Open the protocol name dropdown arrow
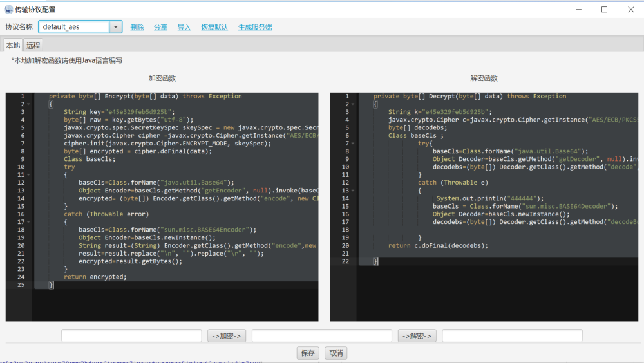 (115, 27)
